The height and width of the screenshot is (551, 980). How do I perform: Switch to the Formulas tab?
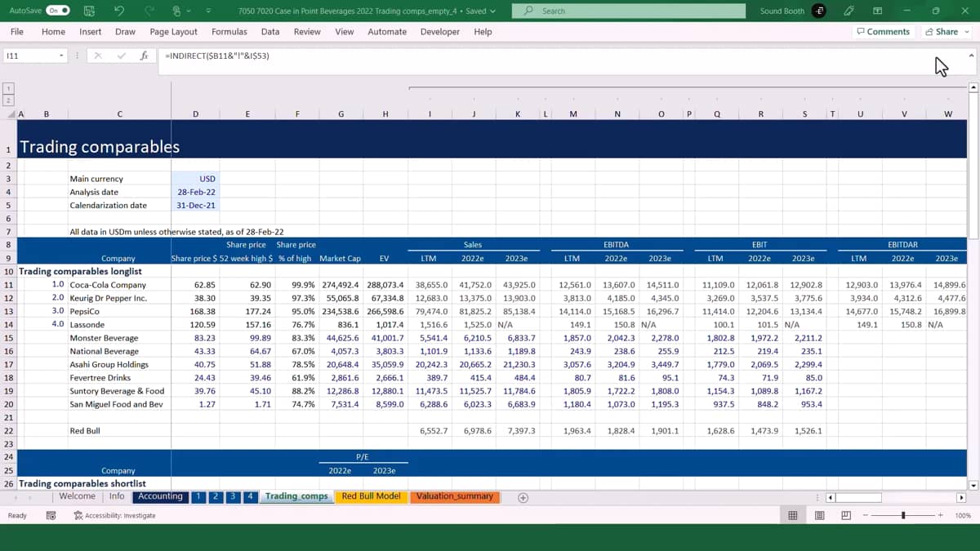click(229, 32)
